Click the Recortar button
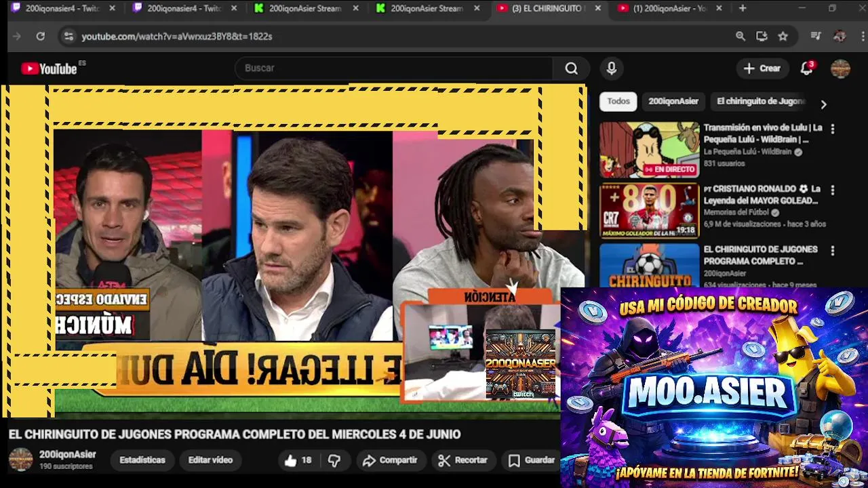This screenshot has width=868, height=488. (463, 460)
